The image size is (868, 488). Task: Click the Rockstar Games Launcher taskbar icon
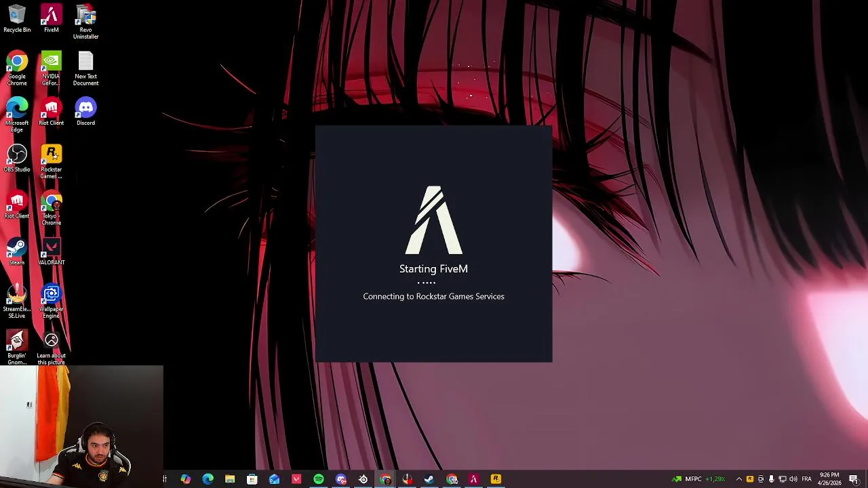tap(496, 479)
